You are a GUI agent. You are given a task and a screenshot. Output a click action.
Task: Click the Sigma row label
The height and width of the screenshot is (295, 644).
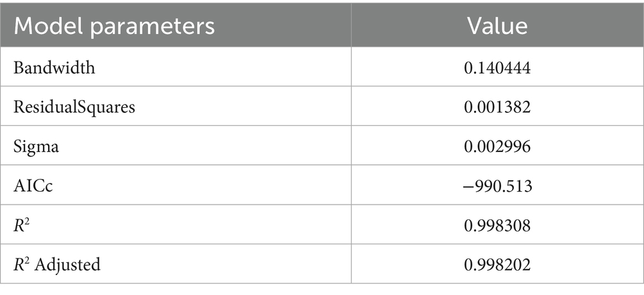coord(37,146)
